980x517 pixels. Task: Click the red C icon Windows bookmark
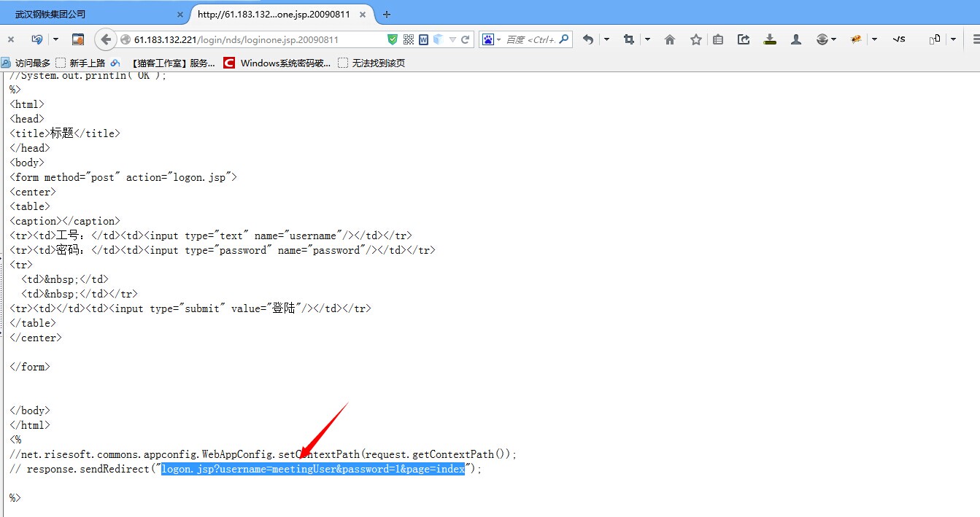tap(229, 63)
